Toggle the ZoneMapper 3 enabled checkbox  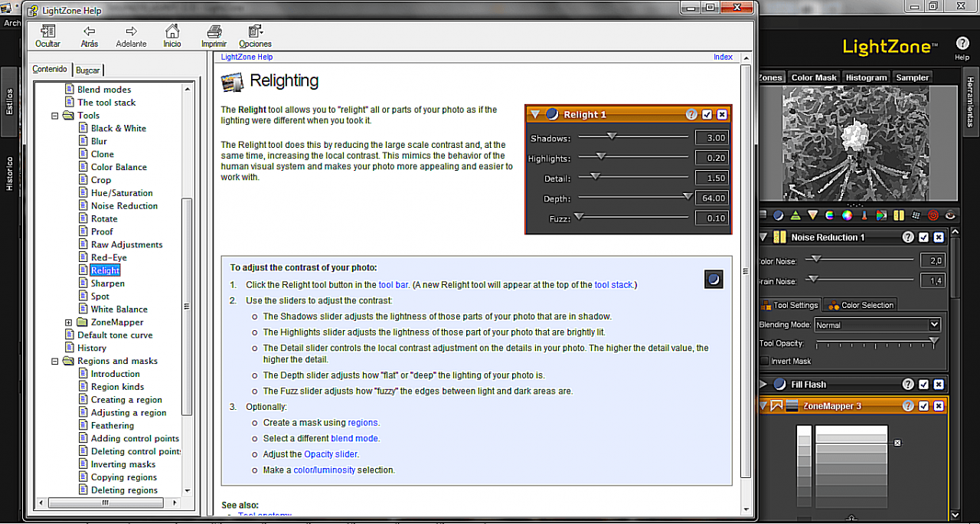[x=924, y=406]
